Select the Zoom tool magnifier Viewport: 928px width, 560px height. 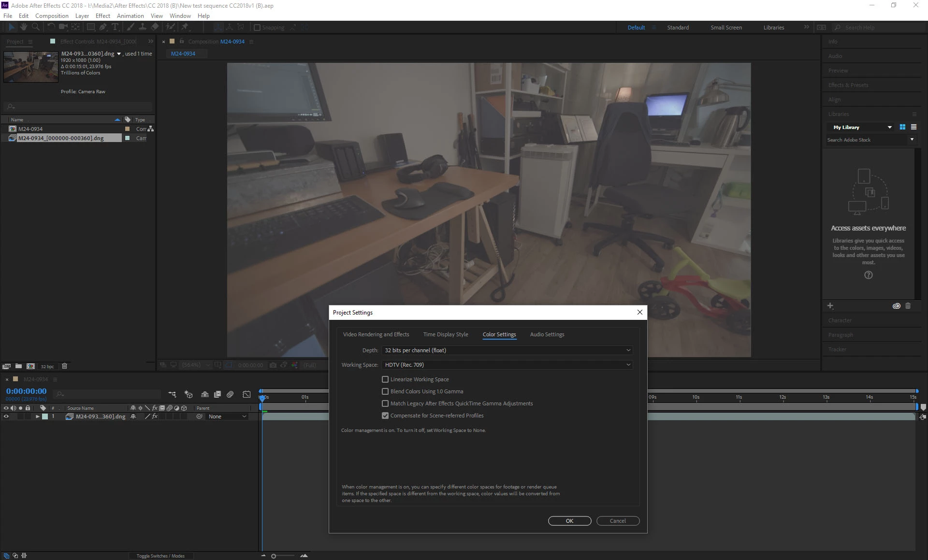35,27
